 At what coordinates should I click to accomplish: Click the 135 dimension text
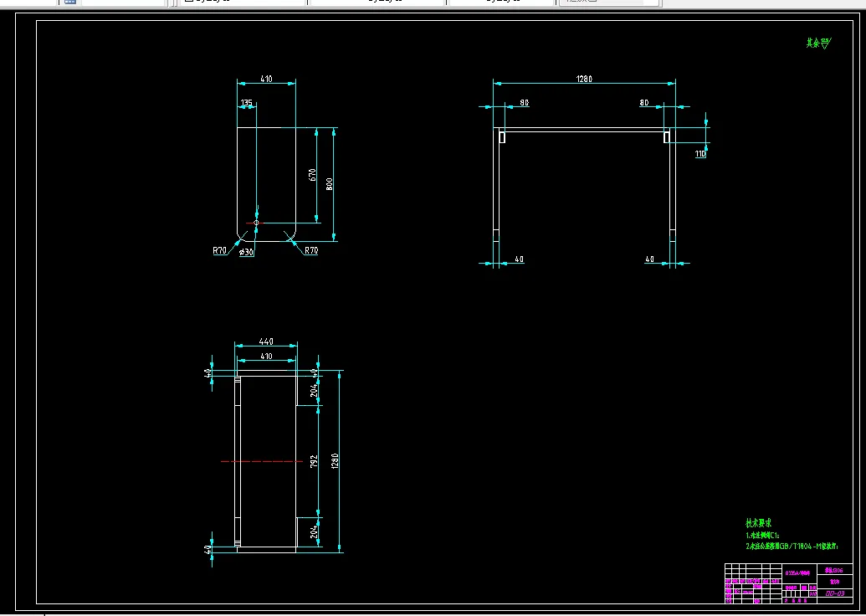click(x=246, y=103)
